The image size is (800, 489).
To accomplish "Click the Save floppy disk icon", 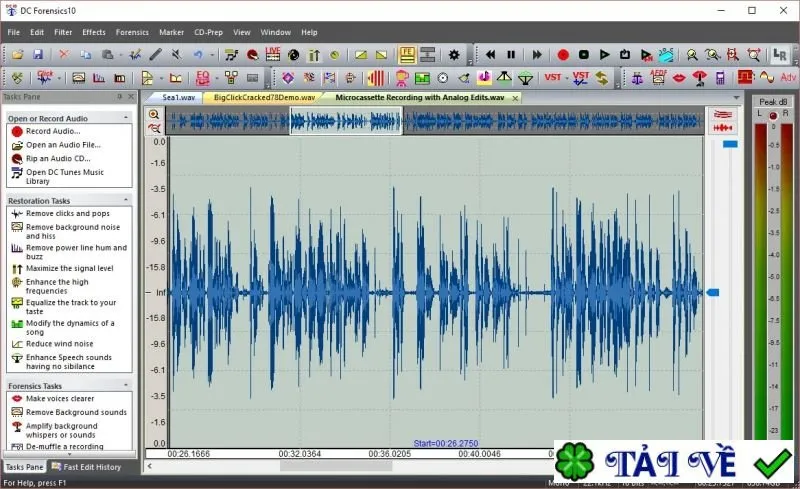I will [38, 55].
